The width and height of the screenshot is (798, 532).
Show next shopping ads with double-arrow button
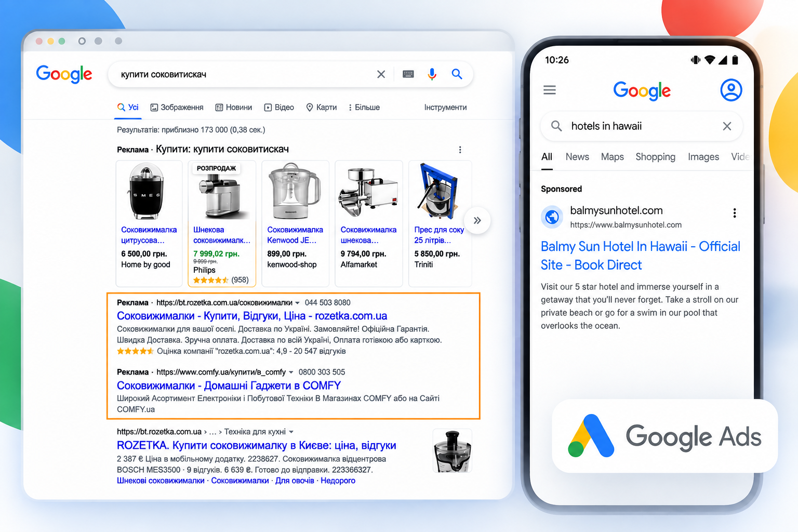pyautogui.click(x=477, y=220)
